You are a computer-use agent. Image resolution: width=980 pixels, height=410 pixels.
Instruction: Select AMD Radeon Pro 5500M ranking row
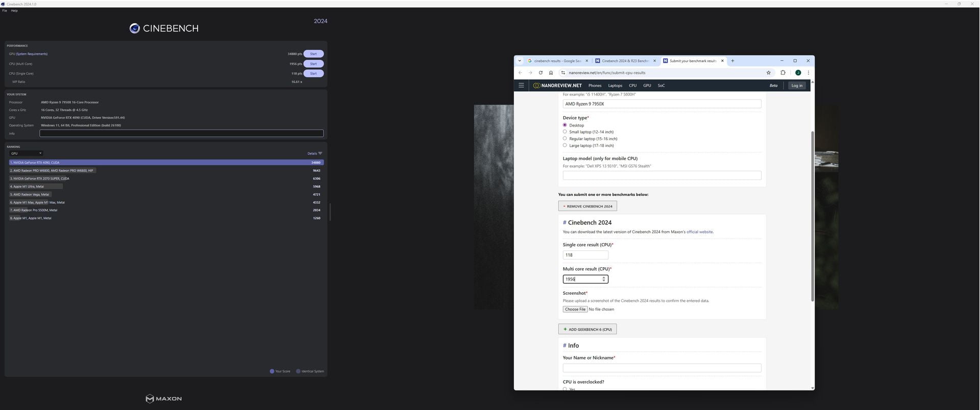pos(166,210)
